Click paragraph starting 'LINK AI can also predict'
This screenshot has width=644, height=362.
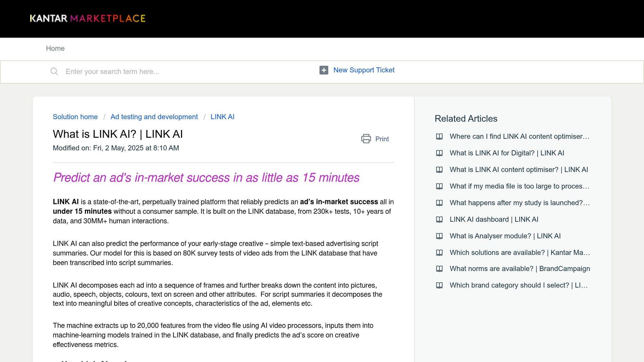215,253
